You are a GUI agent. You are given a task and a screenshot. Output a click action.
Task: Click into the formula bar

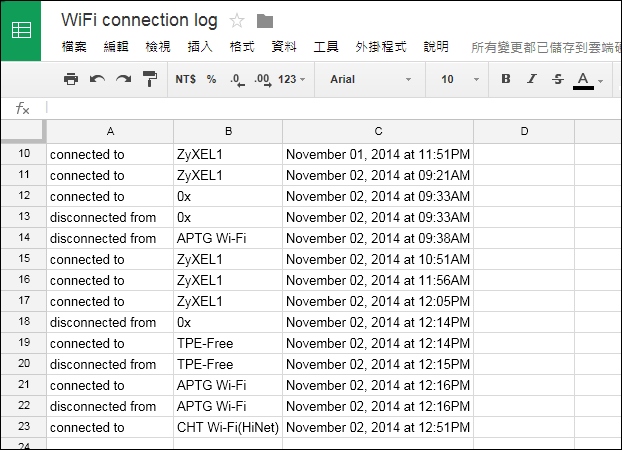(333, 108)
